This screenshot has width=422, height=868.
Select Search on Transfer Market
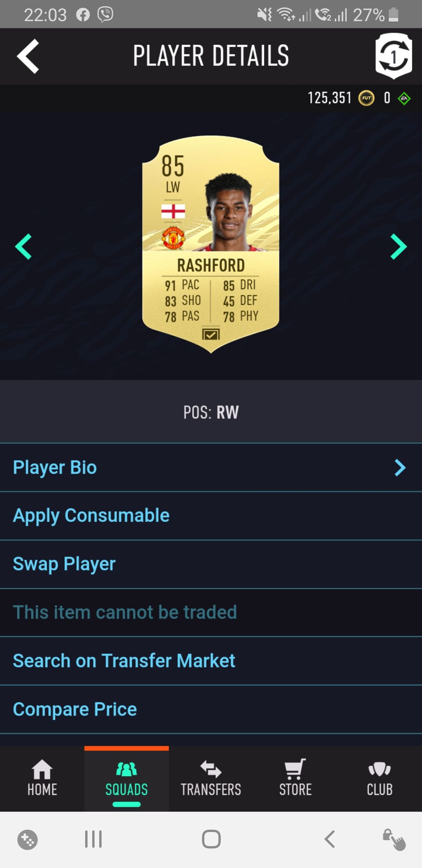pos(211,661)
